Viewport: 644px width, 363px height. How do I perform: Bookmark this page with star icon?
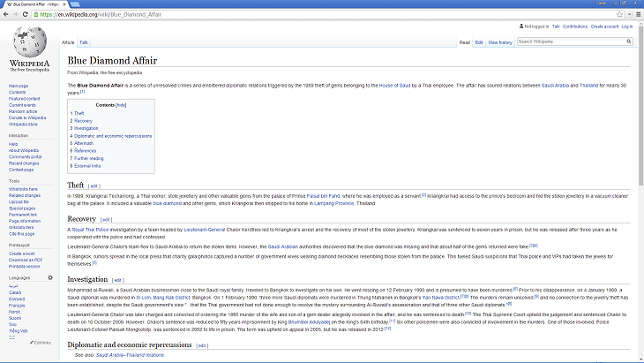619,14
